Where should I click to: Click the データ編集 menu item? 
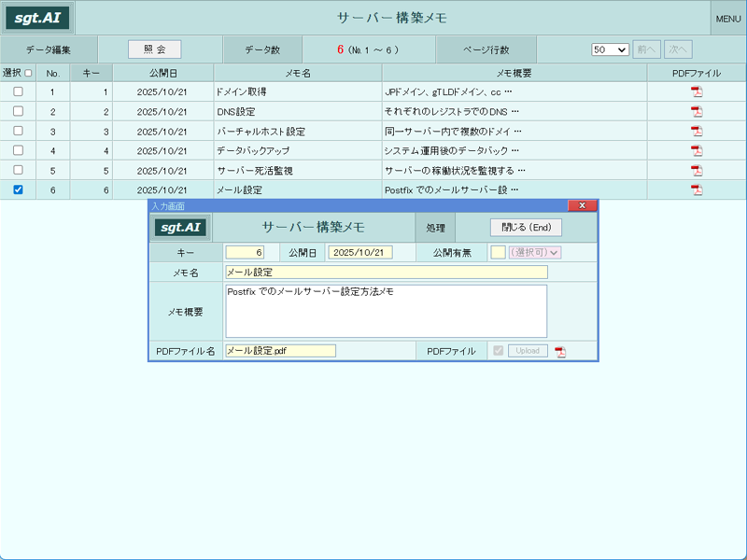(49, 49)
